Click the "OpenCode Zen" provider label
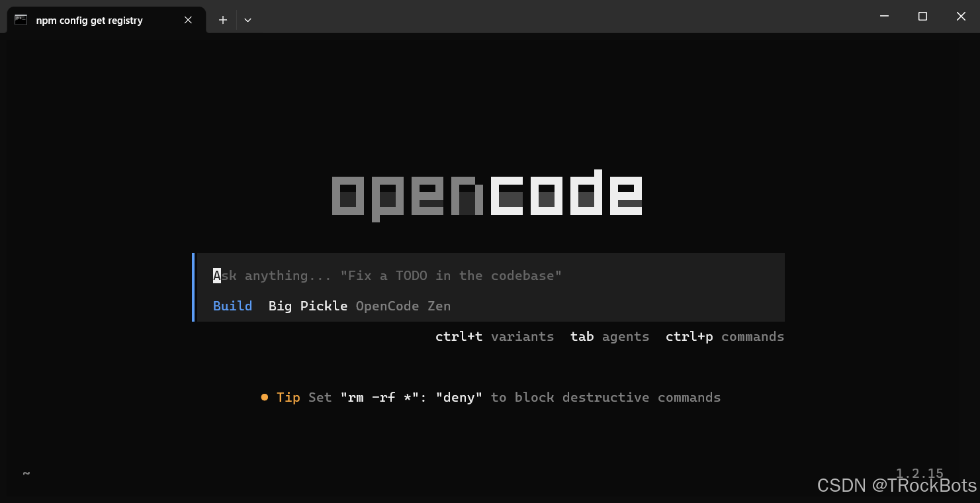 click(403, 306)
